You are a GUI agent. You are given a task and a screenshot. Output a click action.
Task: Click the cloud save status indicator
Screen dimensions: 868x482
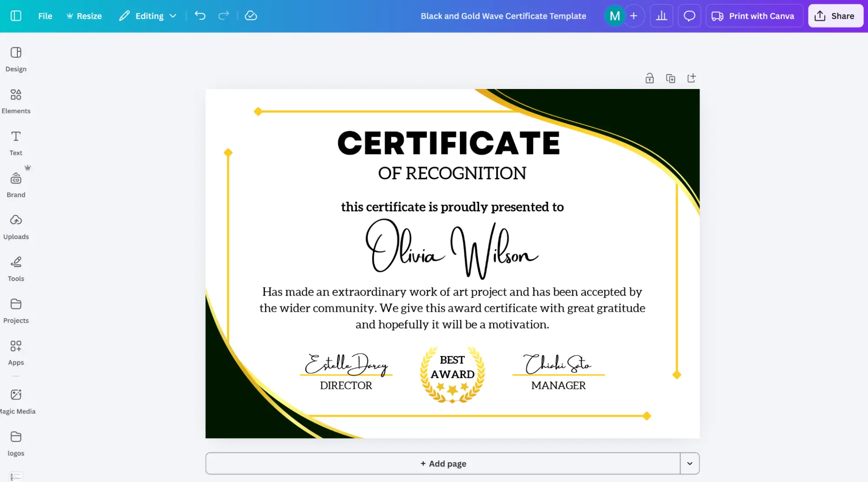pyautogui.click(x=251, y=16)
